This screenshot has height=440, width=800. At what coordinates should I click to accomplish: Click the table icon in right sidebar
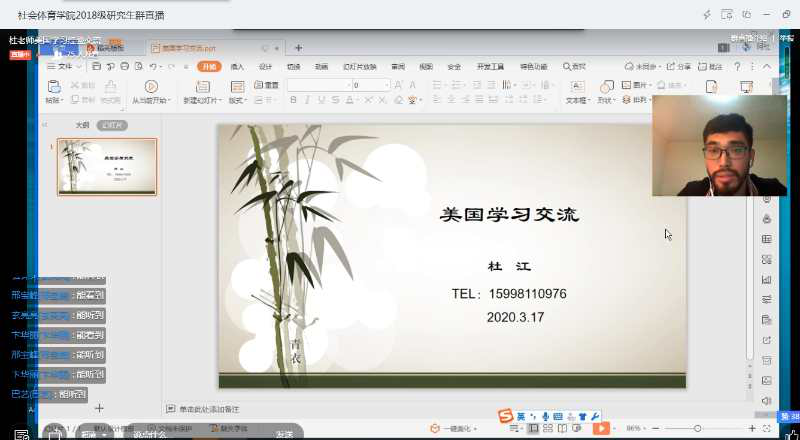pos(766,239)
